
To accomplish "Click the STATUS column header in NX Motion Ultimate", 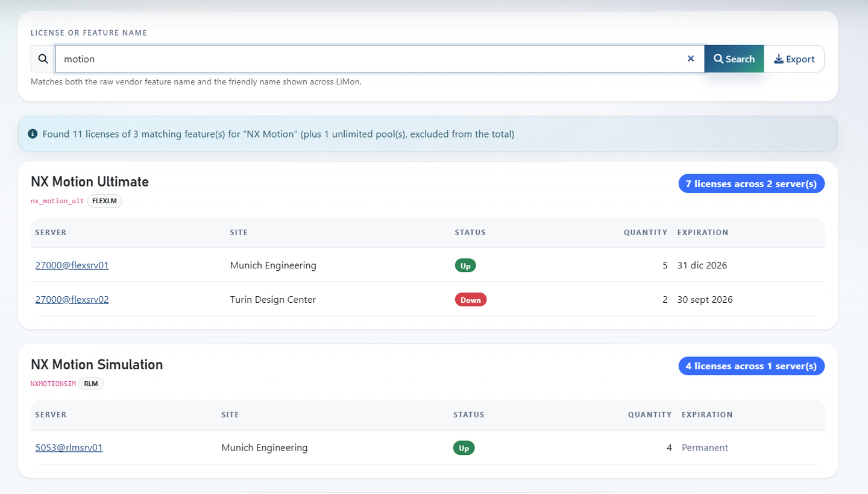I will [470, 232].
